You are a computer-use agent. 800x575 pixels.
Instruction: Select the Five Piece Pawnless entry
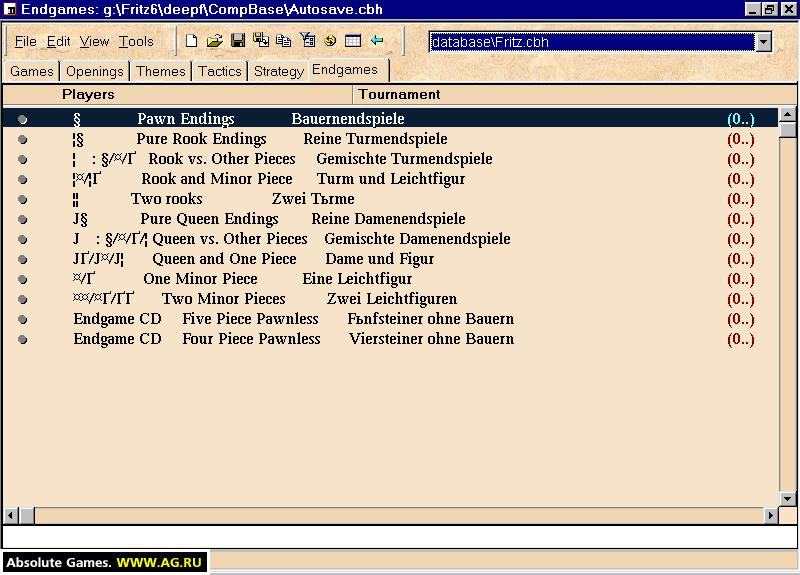390,319
